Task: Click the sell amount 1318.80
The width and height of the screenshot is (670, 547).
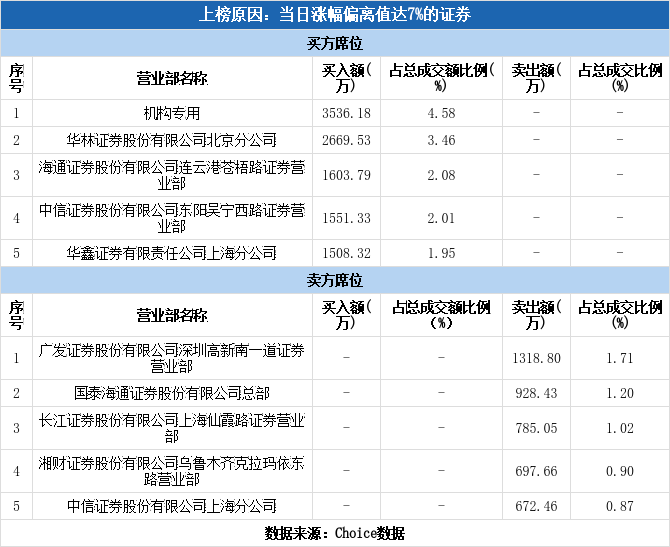Action: coord(536,358)
